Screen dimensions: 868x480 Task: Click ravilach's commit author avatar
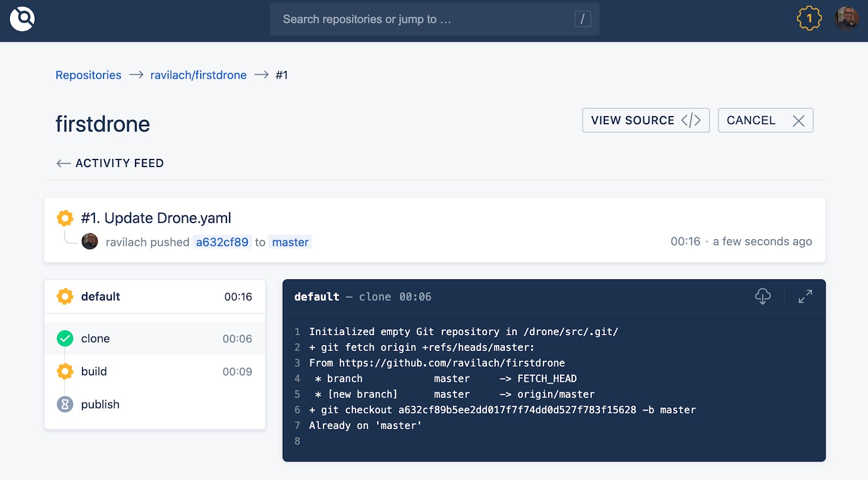90,241
